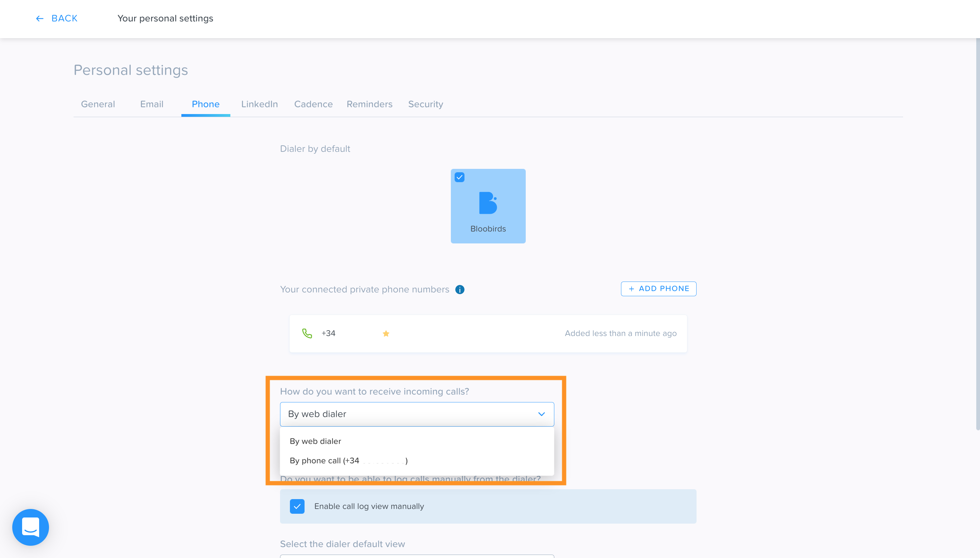Go to the Security tab
Viewport: 980px width, 558px height.
pos(425,104)
